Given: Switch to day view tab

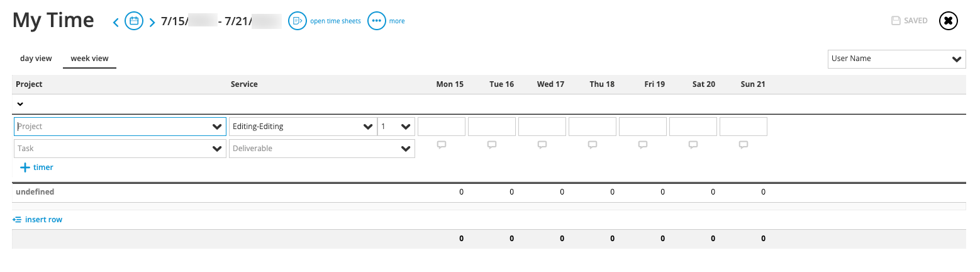Looking at the screenshot, I should tap(36, 59).
